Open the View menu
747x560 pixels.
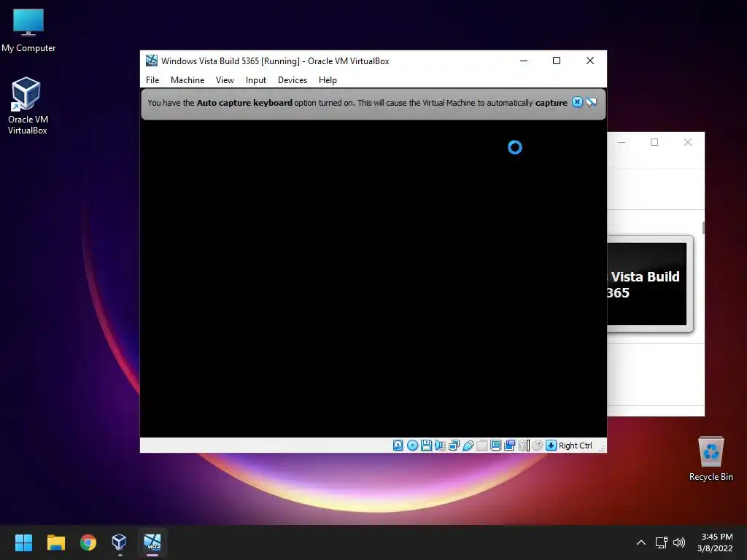coord(225,80)
